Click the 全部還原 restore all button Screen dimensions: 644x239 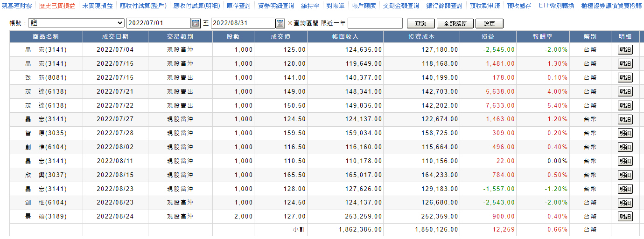click(455, 24)
